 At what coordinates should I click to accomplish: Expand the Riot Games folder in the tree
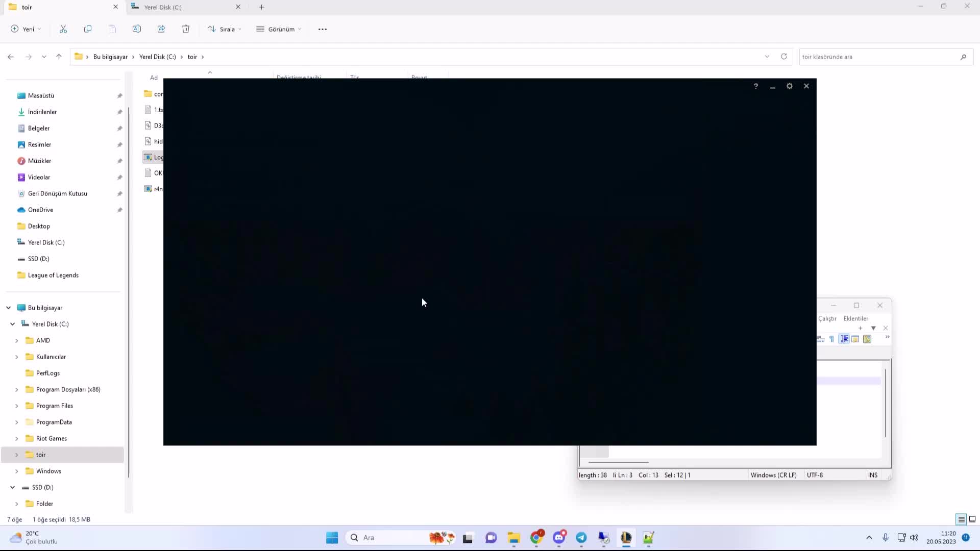click(17, 438)
